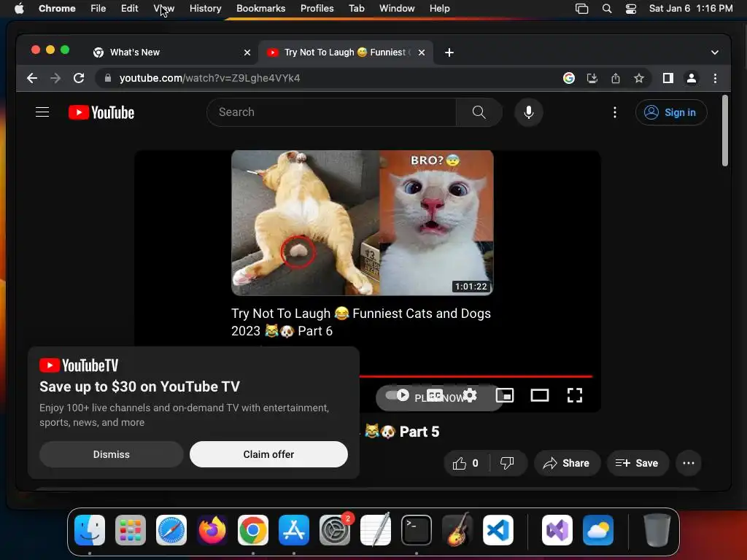The image size is (747, 560).
Task: Open the Window menu
Action: [397, 9]
